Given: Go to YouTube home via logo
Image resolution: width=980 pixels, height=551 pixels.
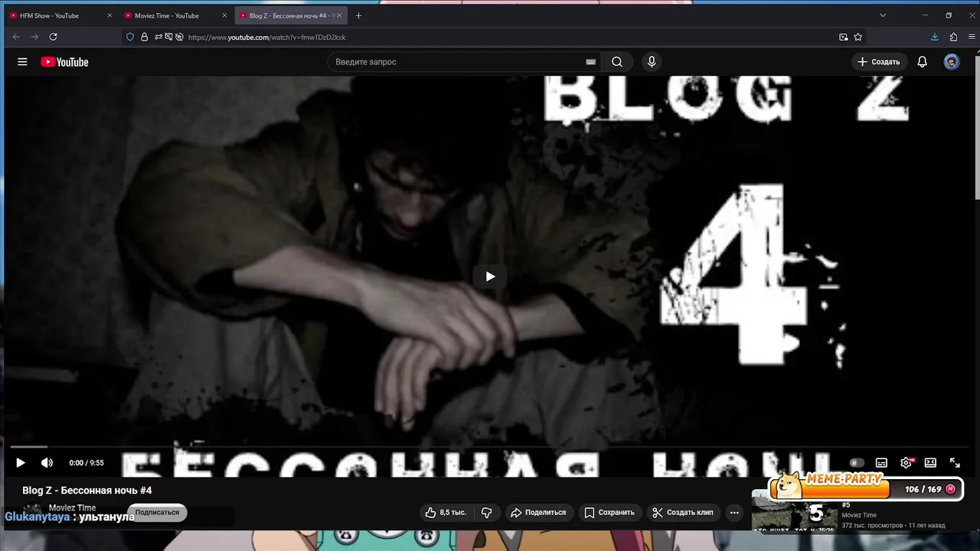Looking at the screenshot, I should point(64,62).
